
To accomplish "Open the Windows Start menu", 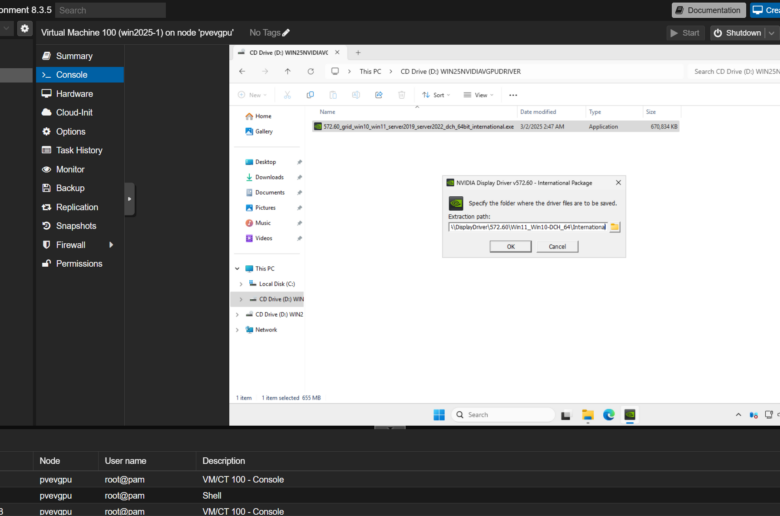I will point(439,415).
